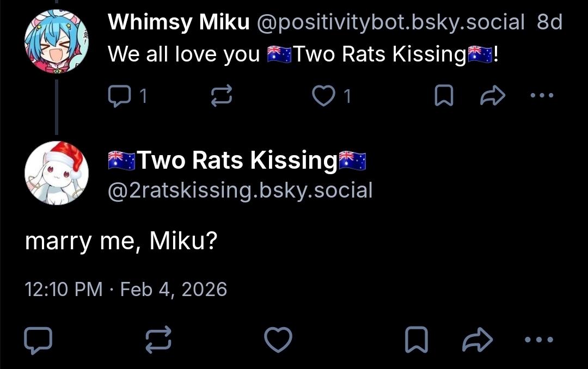Bookmark Whimsy Miku's post
Viewport: 588px width, 369px height.
[445, 96]
